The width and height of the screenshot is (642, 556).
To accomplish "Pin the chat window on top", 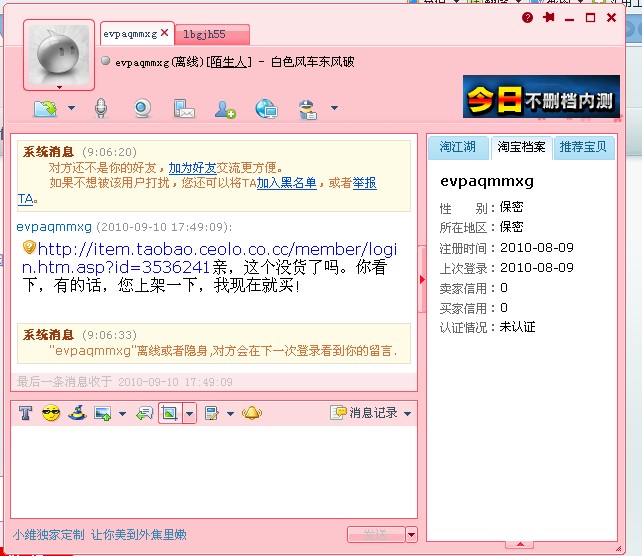I will pyautogui.click(x=549, y=17).
